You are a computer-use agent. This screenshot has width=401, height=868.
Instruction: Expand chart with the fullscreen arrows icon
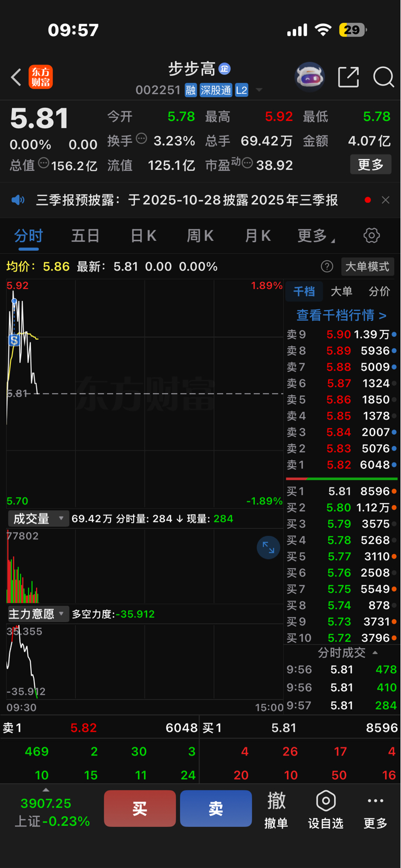[x=269, y=547]
